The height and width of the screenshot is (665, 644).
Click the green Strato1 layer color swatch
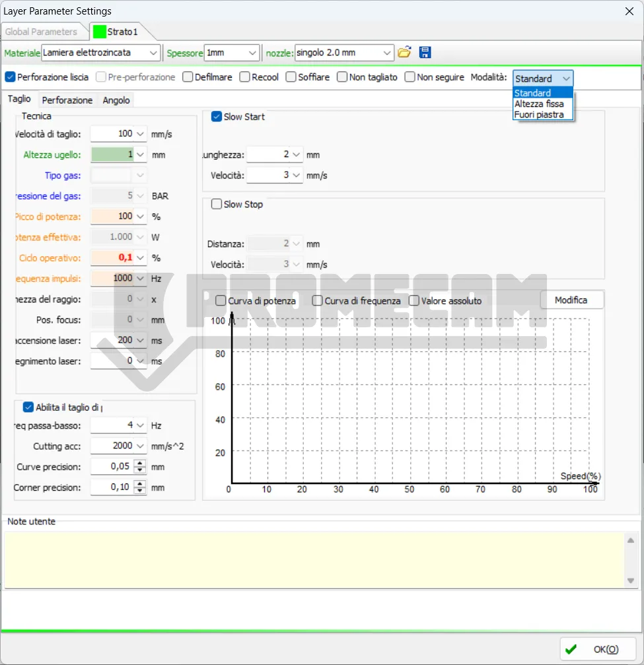tap(99, 32)
